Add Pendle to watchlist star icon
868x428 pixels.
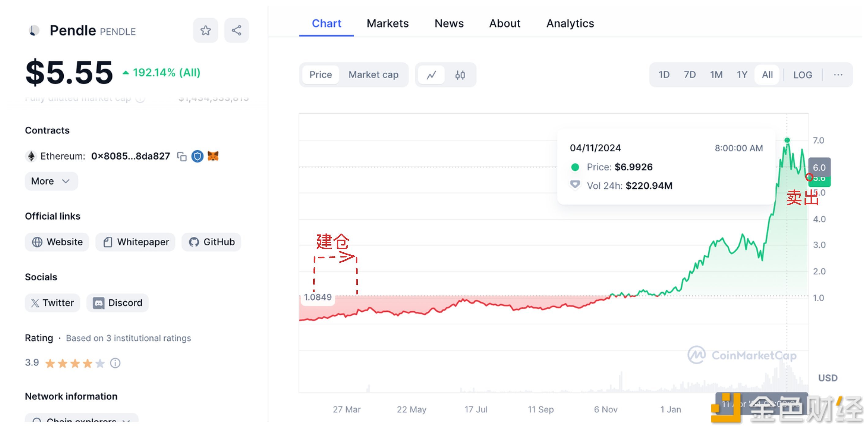coord(205,31)
